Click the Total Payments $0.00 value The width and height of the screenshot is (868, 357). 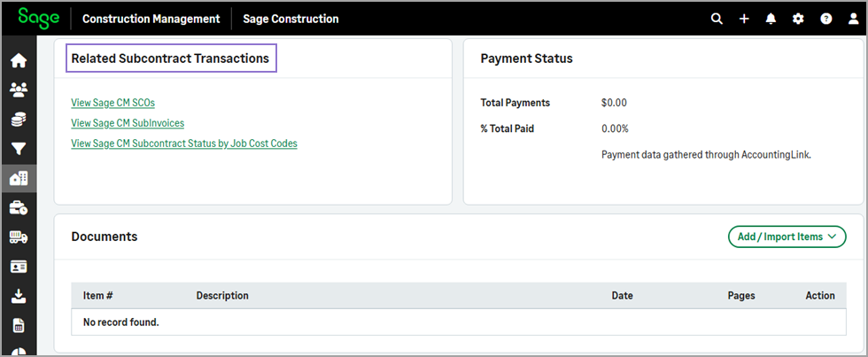coord(614,103)
